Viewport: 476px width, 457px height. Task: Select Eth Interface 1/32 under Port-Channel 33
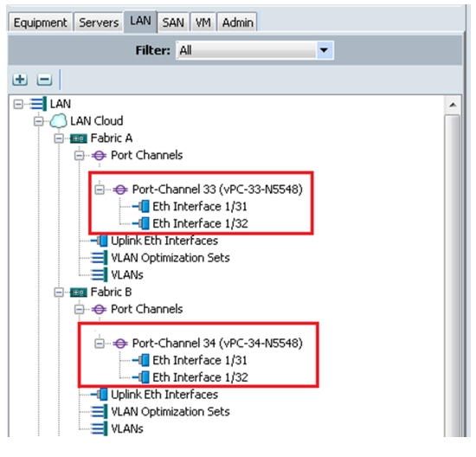[x=200, y=223]
